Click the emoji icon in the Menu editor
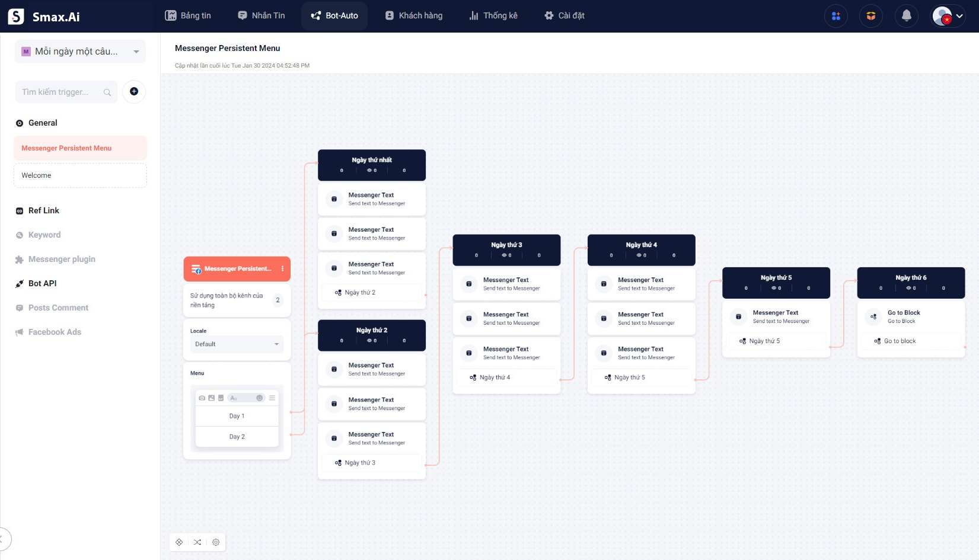Image resolution: width=979 pixels, height=560 pixels. tap(260, 398)
